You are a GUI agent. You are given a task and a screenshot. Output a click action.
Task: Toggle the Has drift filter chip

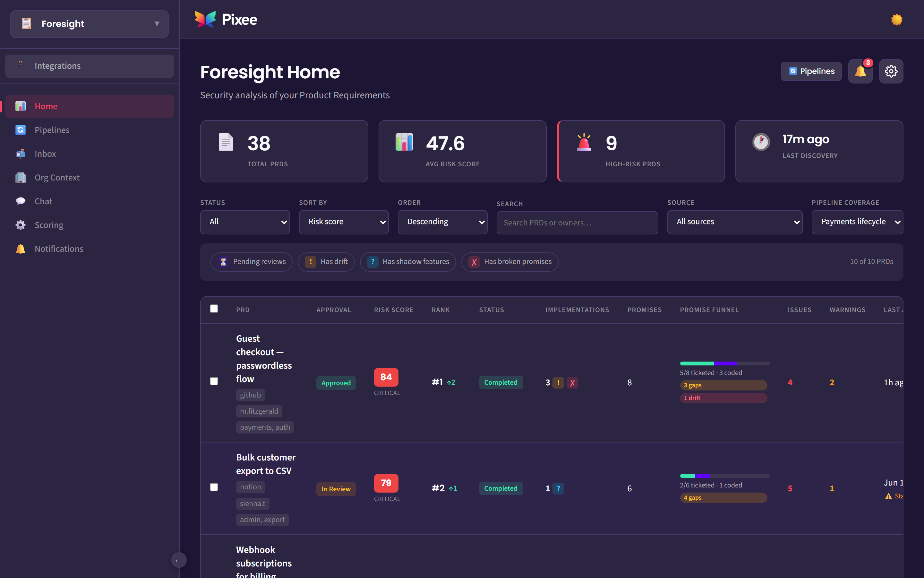(326, 262)
